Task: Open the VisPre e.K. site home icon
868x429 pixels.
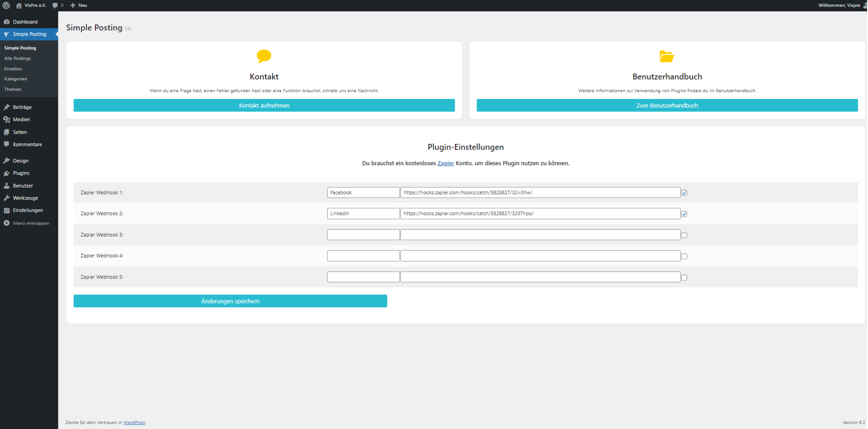Action: tap(19, 5)
